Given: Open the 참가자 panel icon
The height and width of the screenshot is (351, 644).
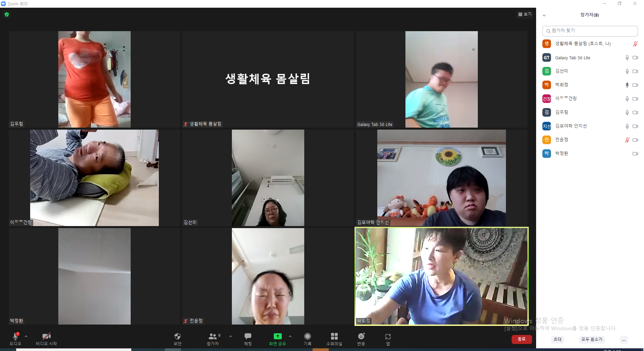Looking at the screenshot, I should pos(212,336).
